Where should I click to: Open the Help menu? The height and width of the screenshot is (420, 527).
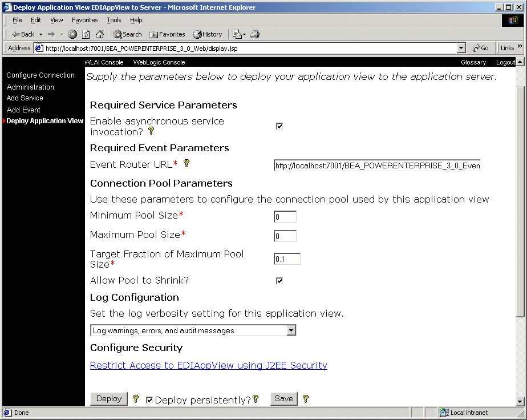point(136,20)
